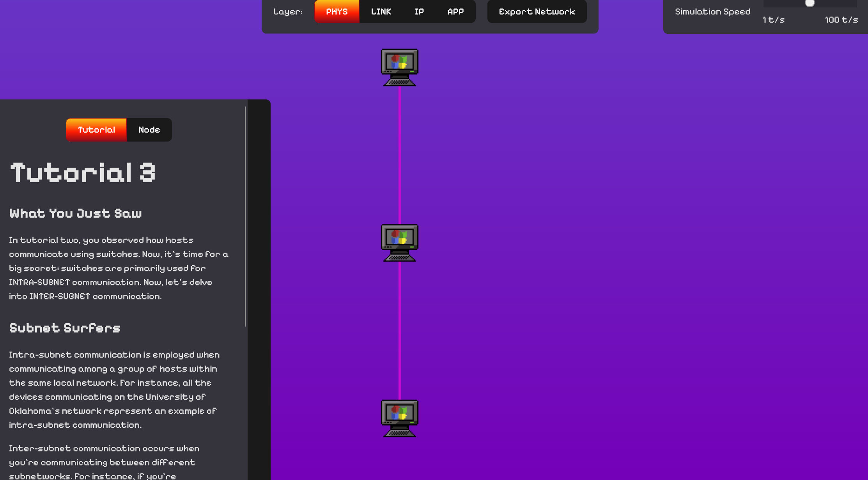Switch to the IP layer view
The image size is (868, 480).
[419, 12]
